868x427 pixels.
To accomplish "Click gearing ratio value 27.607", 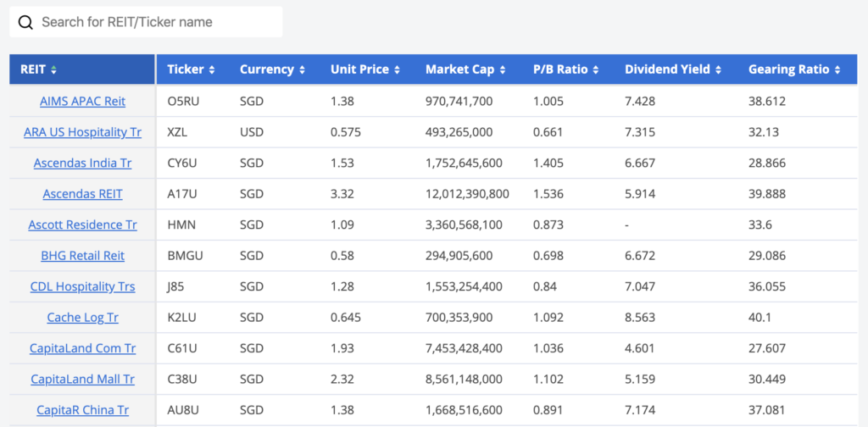I will tap(766, 348).
